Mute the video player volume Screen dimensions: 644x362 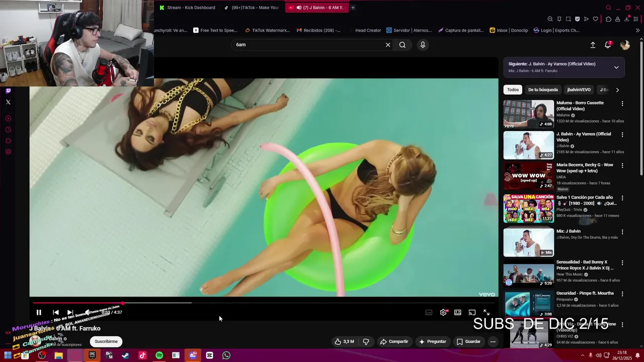tap(87, 312)
